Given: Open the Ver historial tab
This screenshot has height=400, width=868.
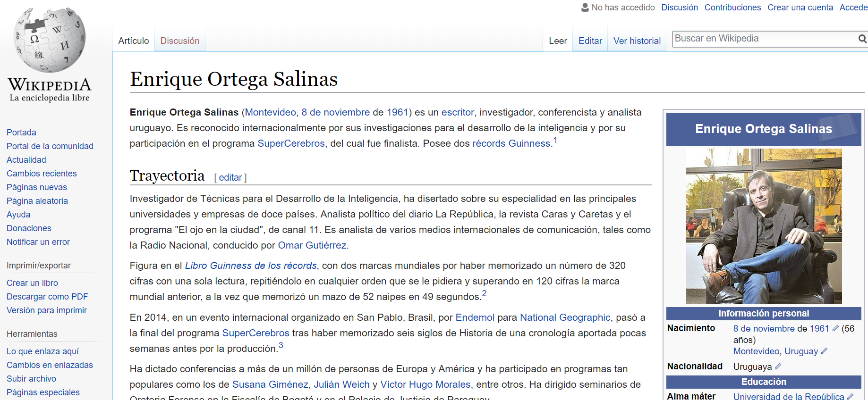Looking at the screenshot, I should click(637, 41).
